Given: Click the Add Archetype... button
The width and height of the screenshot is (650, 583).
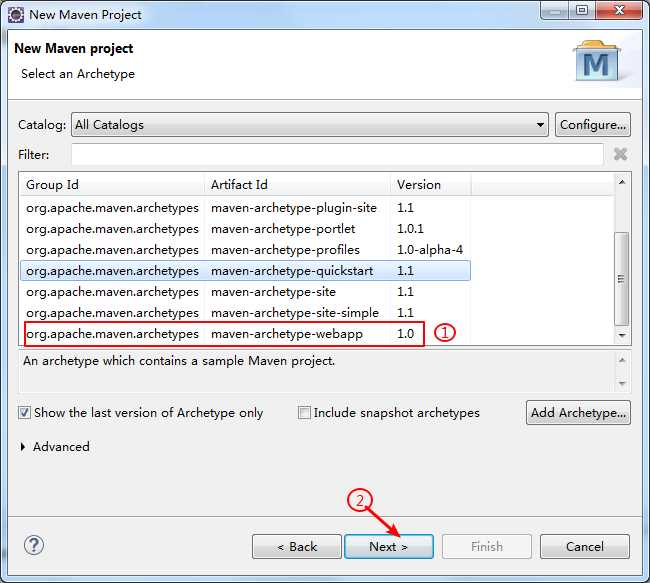Looking at the screenshot, I should (x=578, y=413).
